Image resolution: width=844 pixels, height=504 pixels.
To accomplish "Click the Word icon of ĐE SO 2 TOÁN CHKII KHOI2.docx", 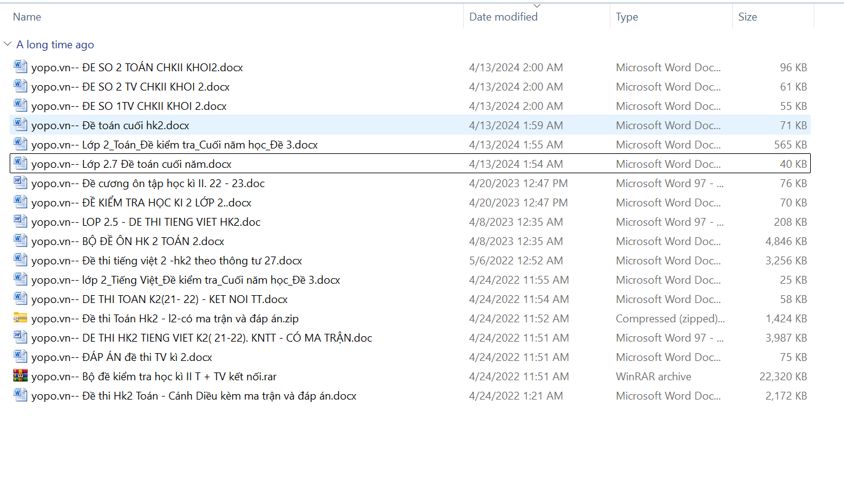I will point(21,67).
